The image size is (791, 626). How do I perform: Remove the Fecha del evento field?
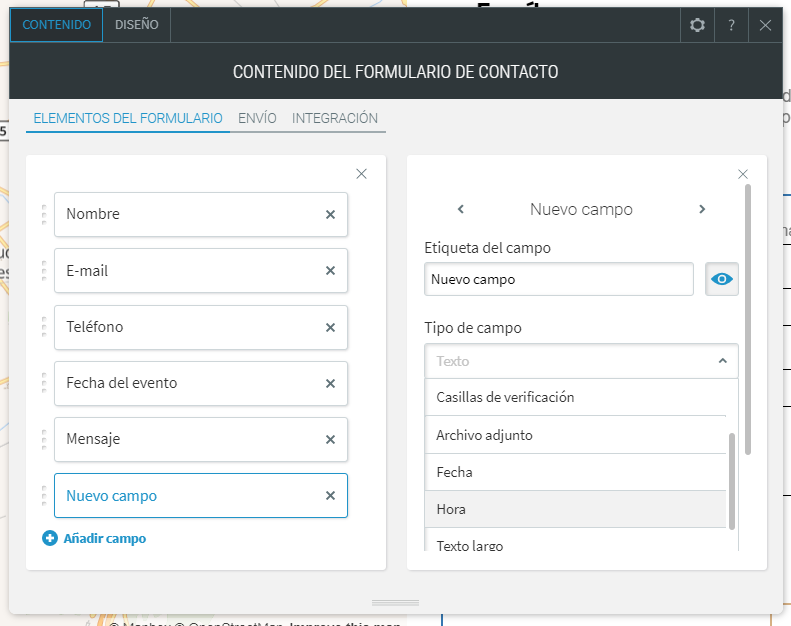tap(330, 383)
